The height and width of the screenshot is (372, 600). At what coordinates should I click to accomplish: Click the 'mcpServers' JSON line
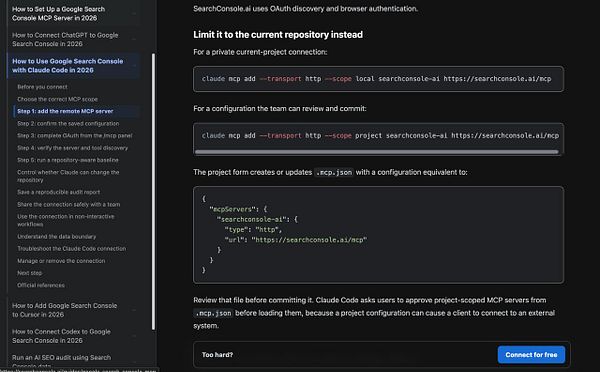pos(238,209)
